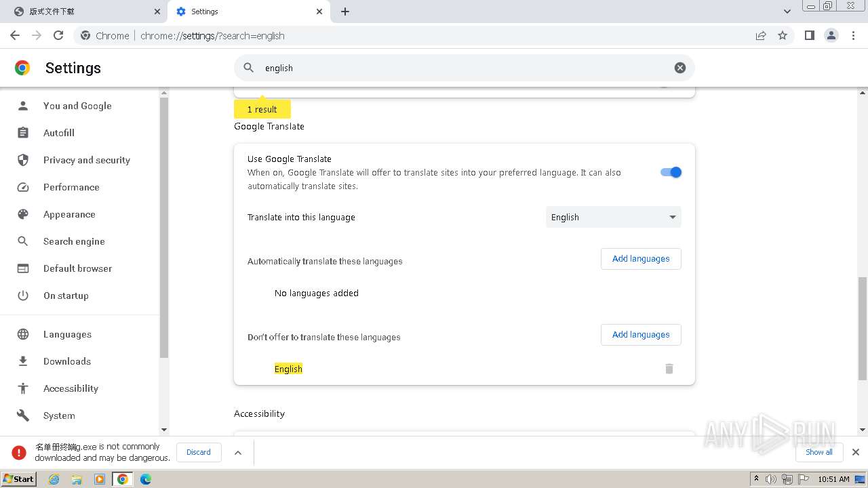The height and width of the screenshot is (488, 868).
Task: Open volume control in system tray
Action: 771,479
